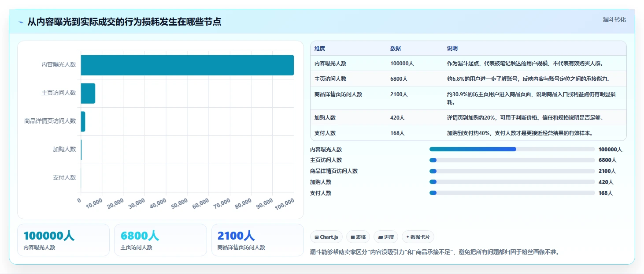This screenshot has width=644, height=274.
Task: Select the 进度 chip
Action: (386, 237)
